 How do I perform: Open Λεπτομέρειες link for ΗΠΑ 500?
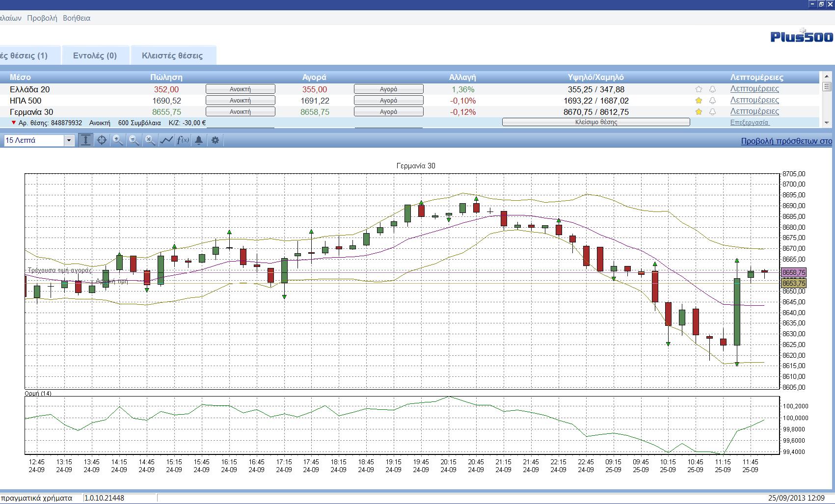(x=754, y=100)
